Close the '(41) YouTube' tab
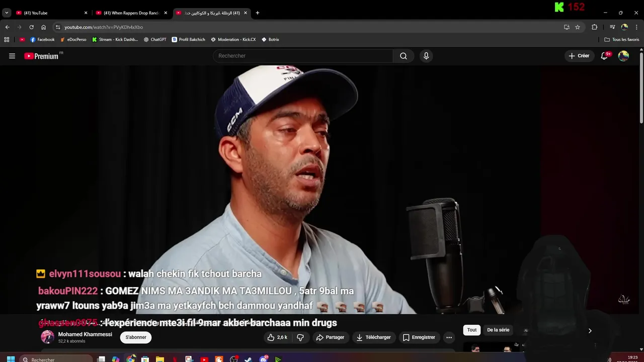The height and width of the screenshot is (362, 644). [86, 13]
